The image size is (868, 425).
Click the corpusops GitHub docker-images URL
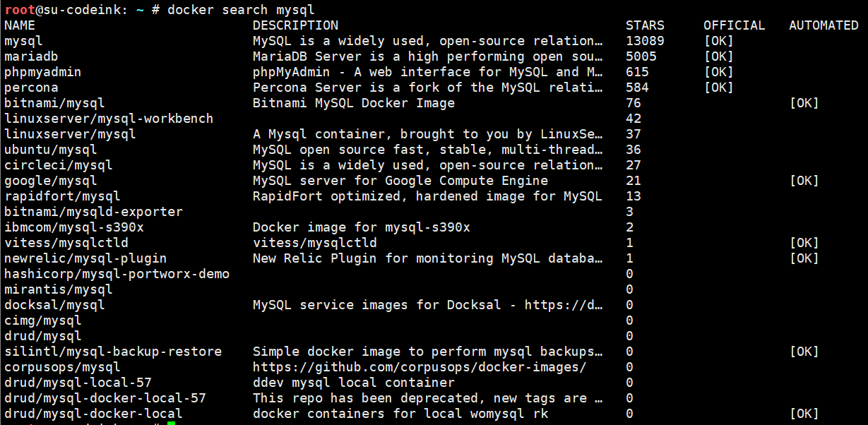tap(420, 367)
